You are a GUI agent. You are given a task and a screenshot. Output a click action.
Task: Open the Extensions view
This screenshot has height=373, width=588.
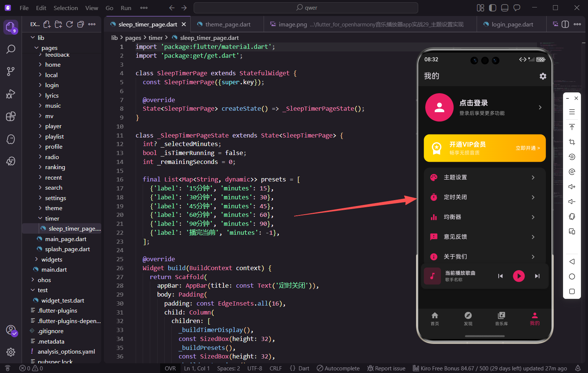[x=11, y=116]
